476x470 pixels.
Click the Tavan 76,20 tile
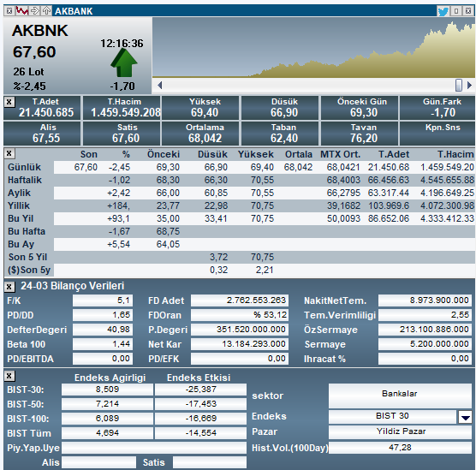pyautogui.click(x=360, y=134)
